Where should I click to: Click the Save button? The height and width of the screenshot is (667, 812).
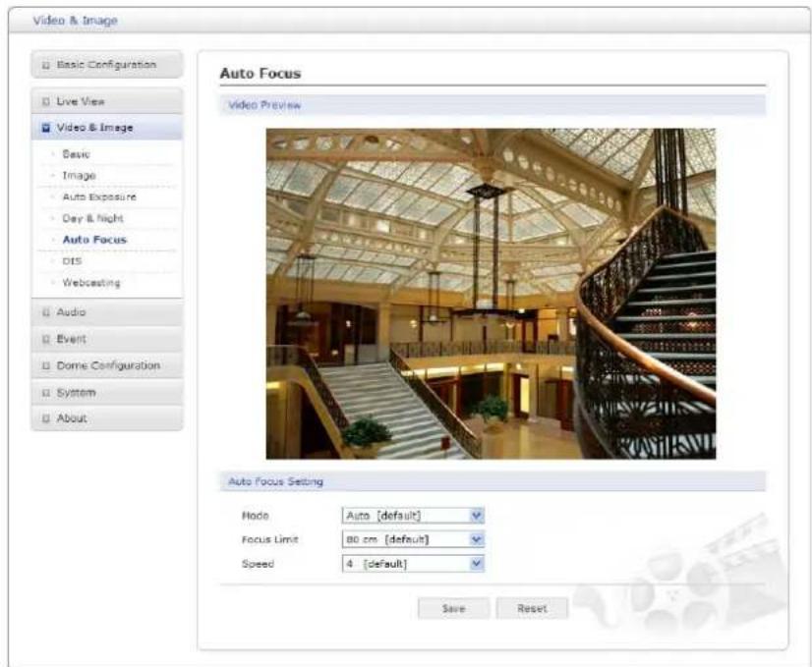click(x=453, y=608)
